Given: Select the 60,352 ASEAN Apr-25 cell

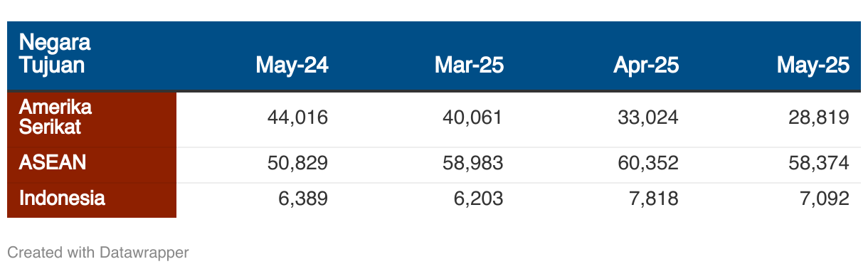Looking at the screenshot, I should 648,163.
